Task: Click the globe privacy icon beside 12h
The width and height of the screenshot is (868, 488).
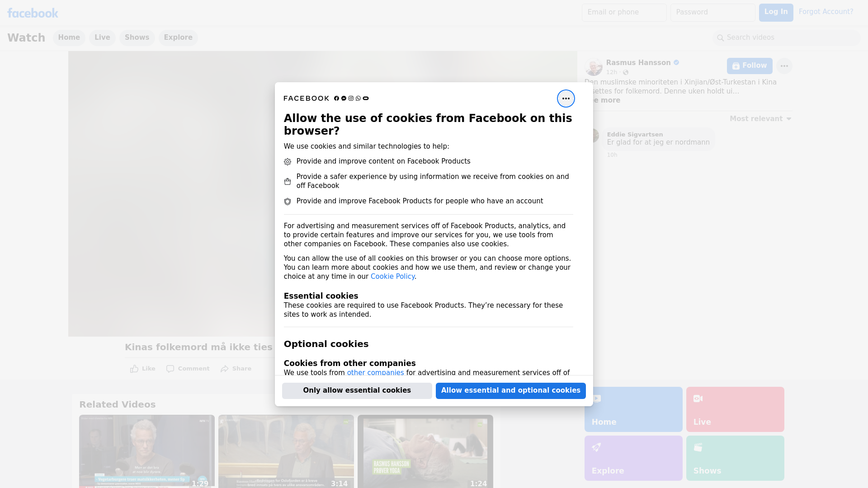Action: pos(626,72)
